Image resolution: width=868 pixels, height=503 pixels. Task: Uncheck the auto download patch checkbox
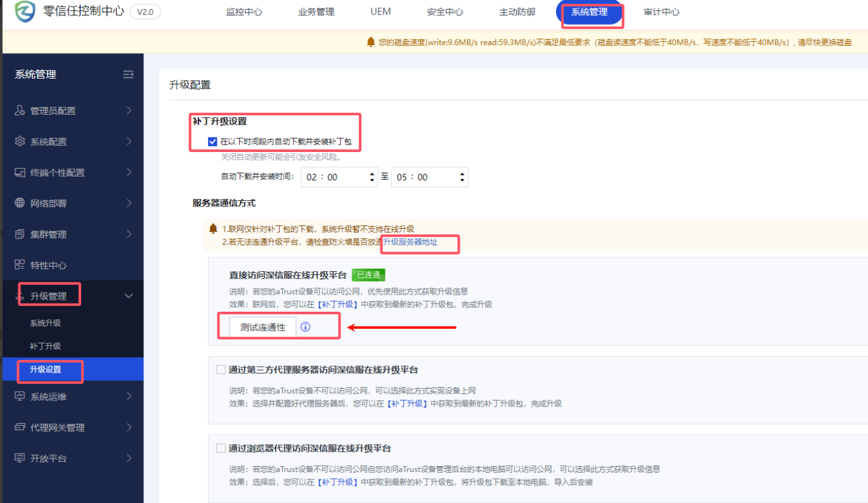pyautogui.click(x=212, y=142)
